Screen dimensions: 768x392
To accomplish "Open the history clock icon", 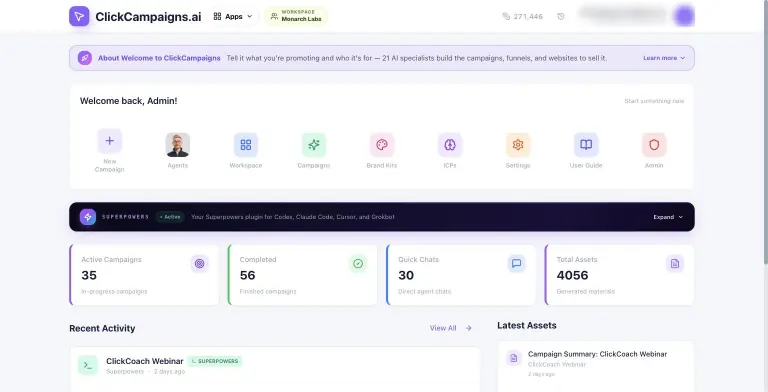I will tap(561, 16).
